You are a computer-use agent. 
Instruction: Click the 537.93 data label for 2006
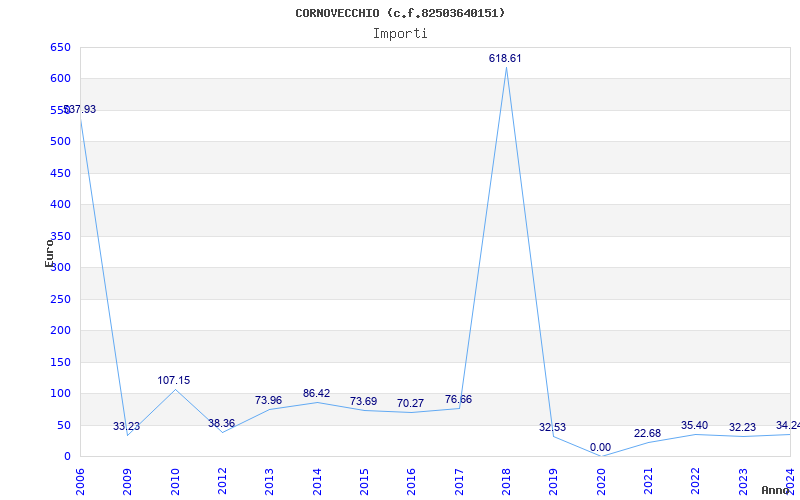tap(79, 110)
